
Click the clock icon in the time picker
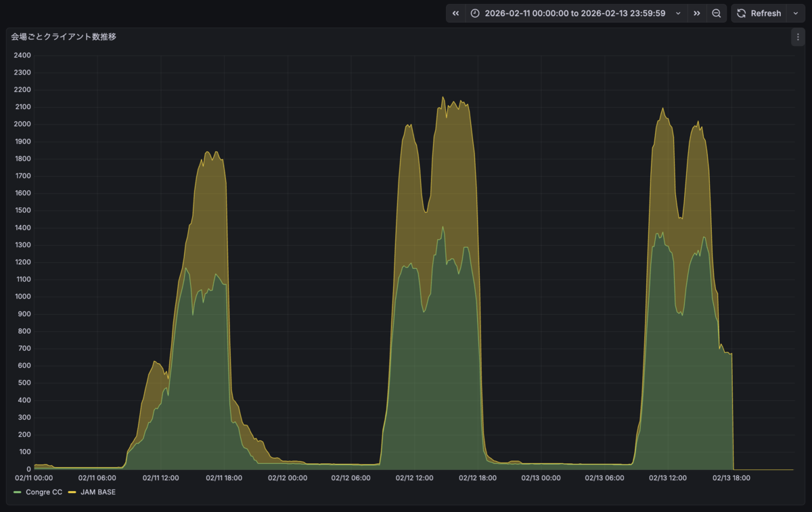tap(475, 14)
